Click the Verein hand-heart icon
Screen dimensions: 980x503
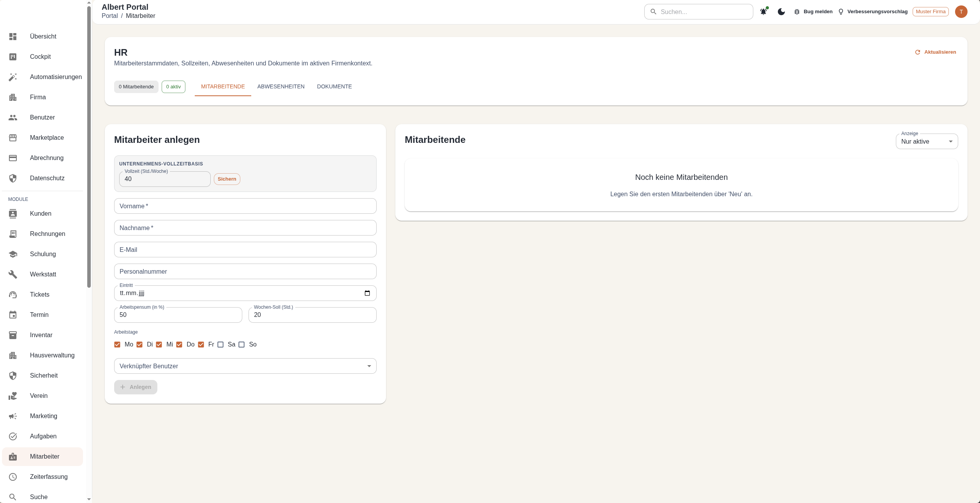[x=13, y=396]
